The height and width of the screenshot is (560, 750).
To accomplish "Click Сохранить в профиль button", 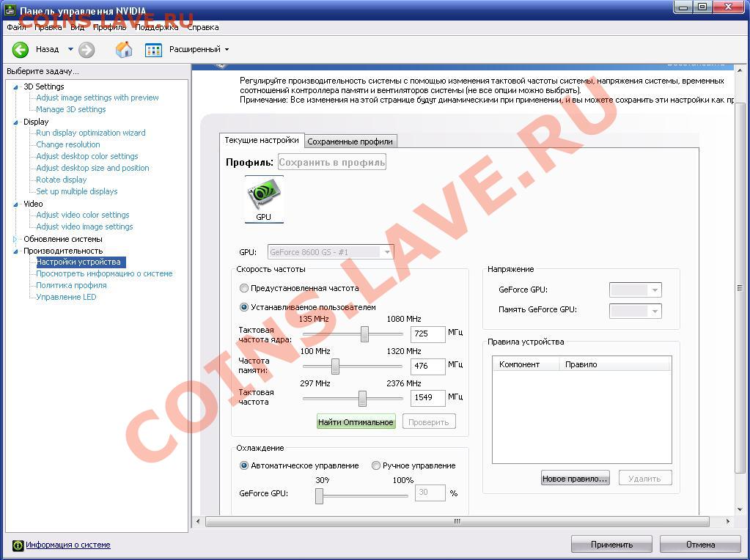I will point(332,162).
